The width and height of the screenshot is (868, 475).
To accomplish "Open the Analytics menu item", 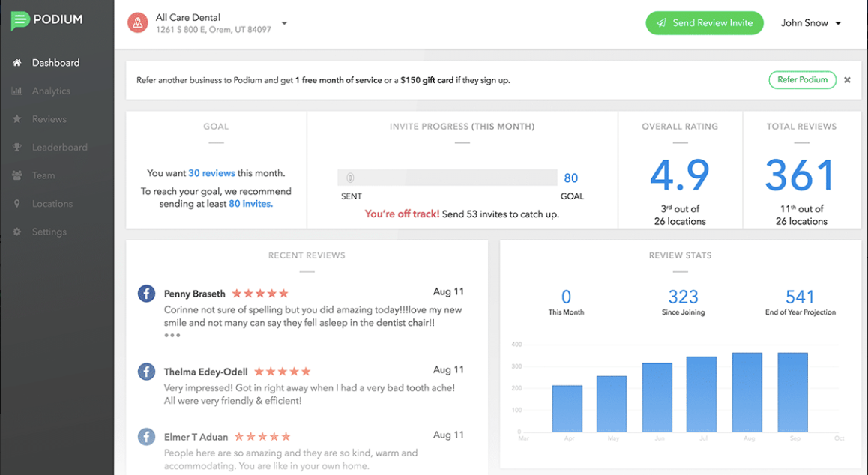I will [51, 91].
